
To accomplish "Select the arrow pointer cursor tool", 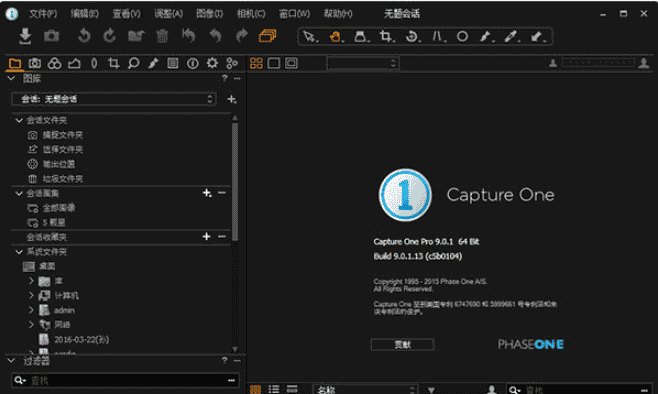I will click(310, 37).
